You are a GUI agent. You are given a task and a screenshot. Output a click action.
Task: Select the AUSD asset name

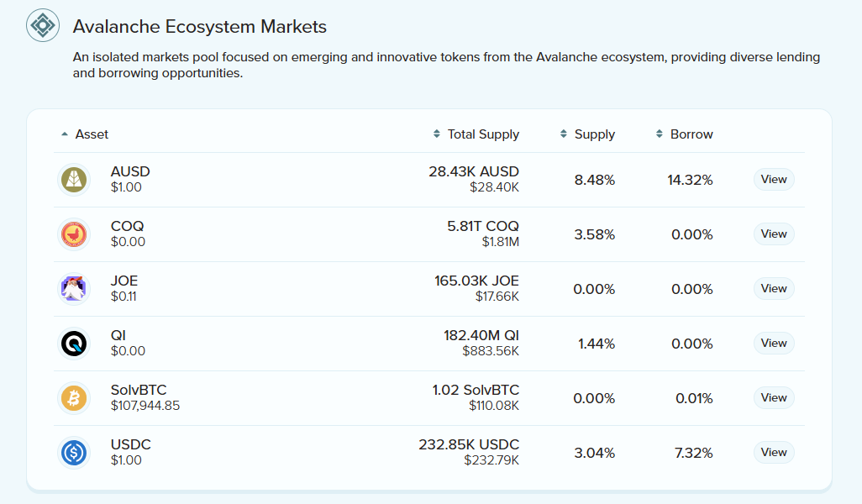130,171
